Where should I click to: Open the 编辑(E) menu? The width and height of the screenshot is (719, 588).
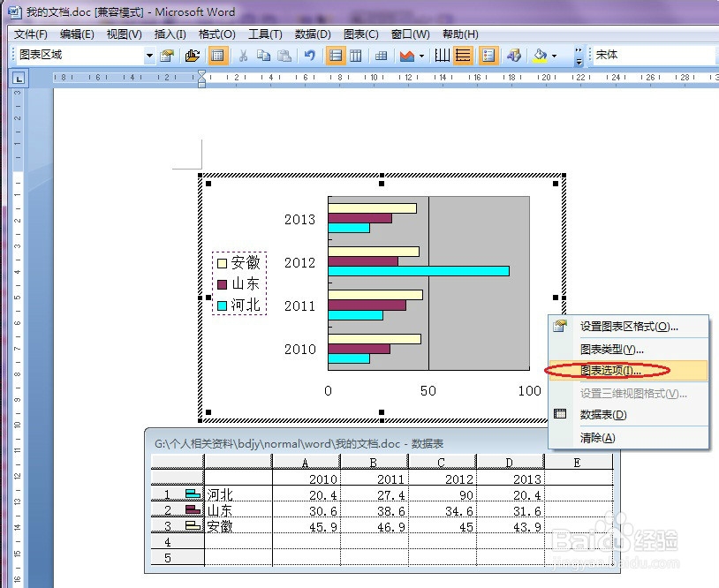[x=77, y=34]
